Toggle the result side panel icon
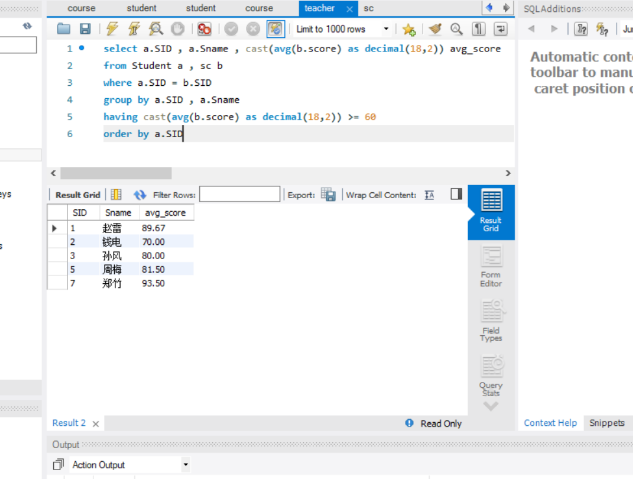 pyautogui.click(x=456, y=194)
